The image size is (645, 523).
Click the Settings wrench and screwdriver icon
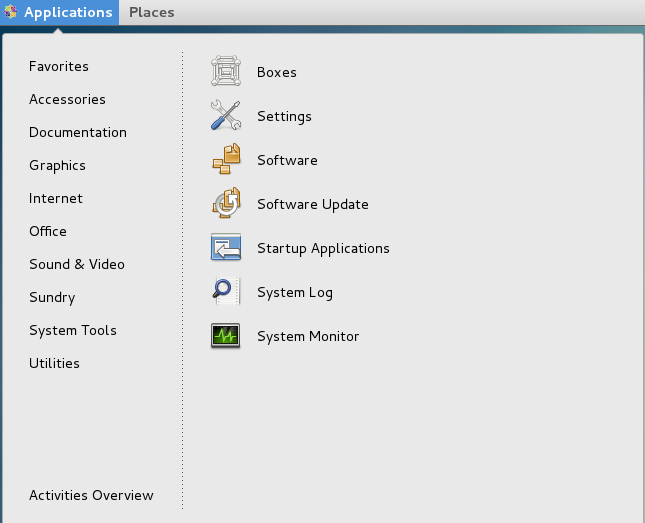click(226, 115)
